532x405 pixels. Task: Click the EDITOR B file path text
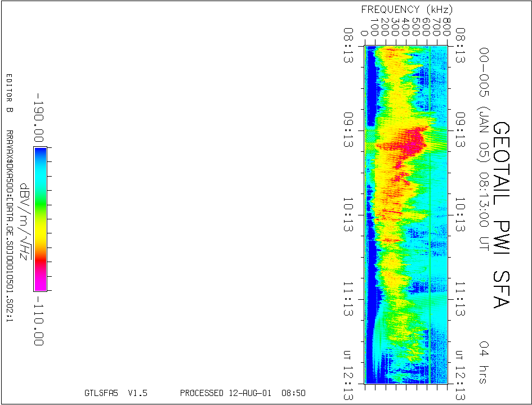click(x=10, y=198)
